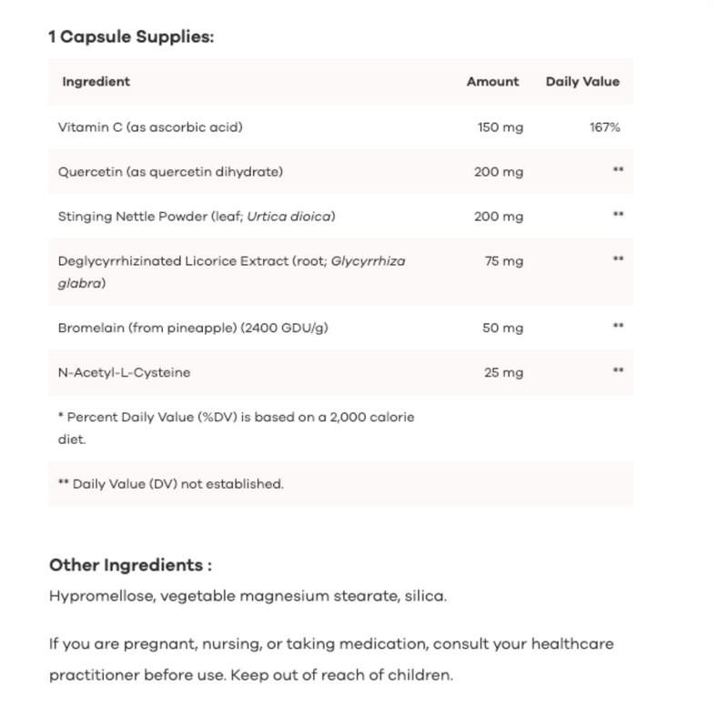The image size is (728, 728).
Task: Select the N-Acetyl-L-Cysteine ingredient
Action: (124, 371)
